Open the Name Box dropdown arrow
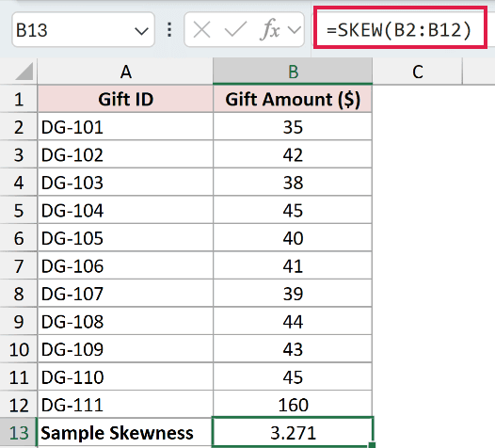The width and height of the screenshot is (495, 448). (x=141, y=31)
